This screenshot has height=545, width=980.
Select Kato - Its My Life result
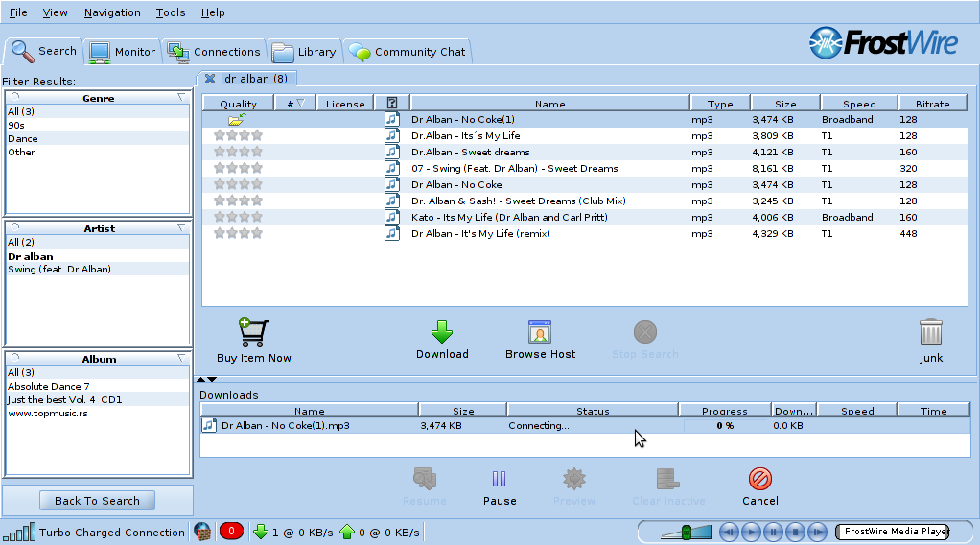coord(584,217)
